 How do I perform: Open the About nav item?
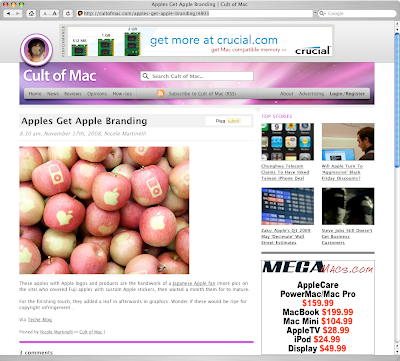point(286,94)
